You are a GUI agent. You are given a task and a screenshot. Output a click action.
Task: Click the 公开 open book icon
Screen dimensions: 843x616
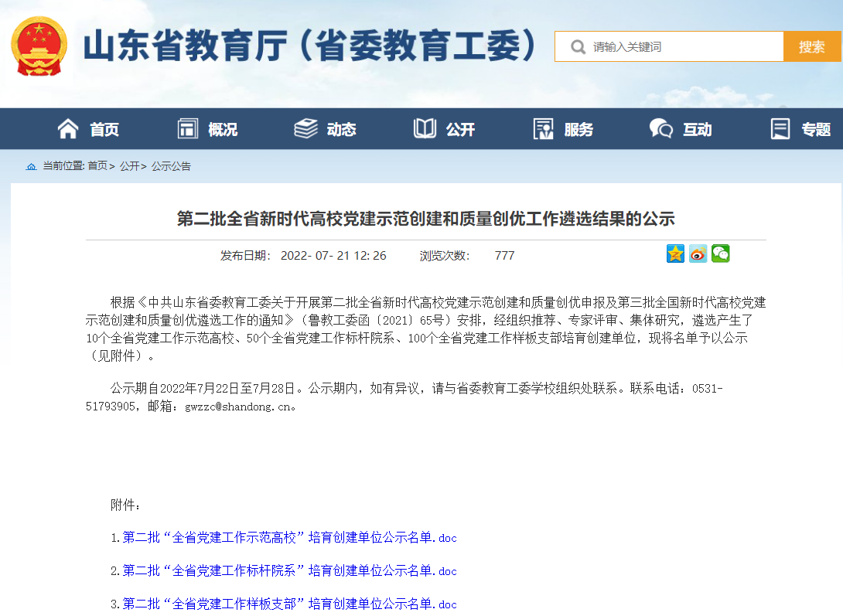coord(425,129)
